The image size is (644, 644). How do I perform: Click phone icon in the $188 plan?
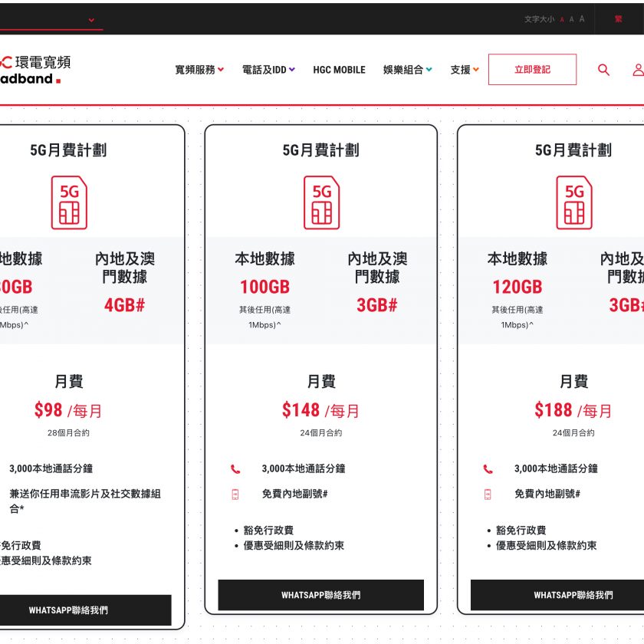click(488, 469)
